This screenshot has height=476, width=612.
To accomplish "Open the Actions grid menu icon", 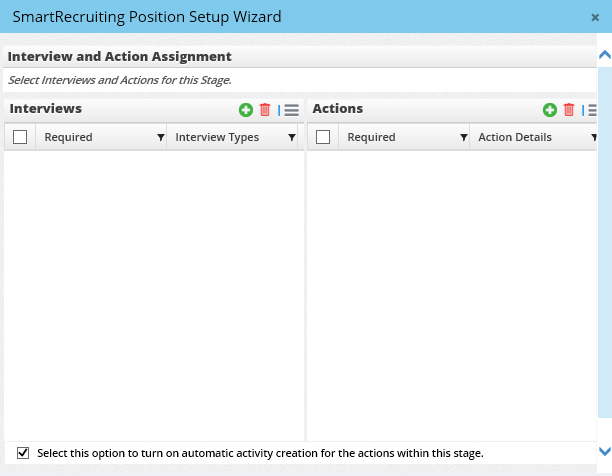I will [593, 110].
